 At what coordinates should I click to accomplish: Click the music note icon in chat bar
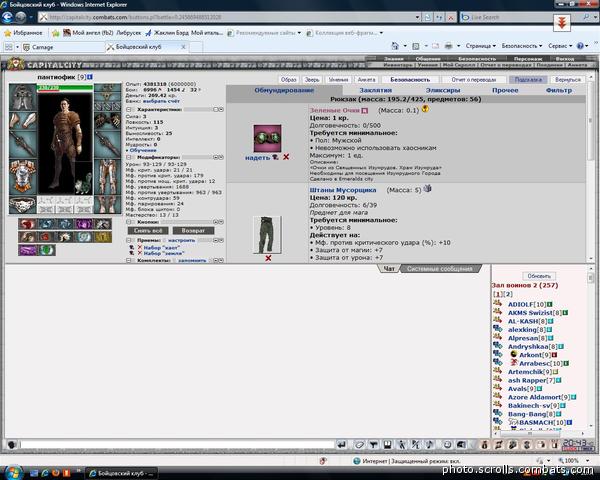[430, 444]
